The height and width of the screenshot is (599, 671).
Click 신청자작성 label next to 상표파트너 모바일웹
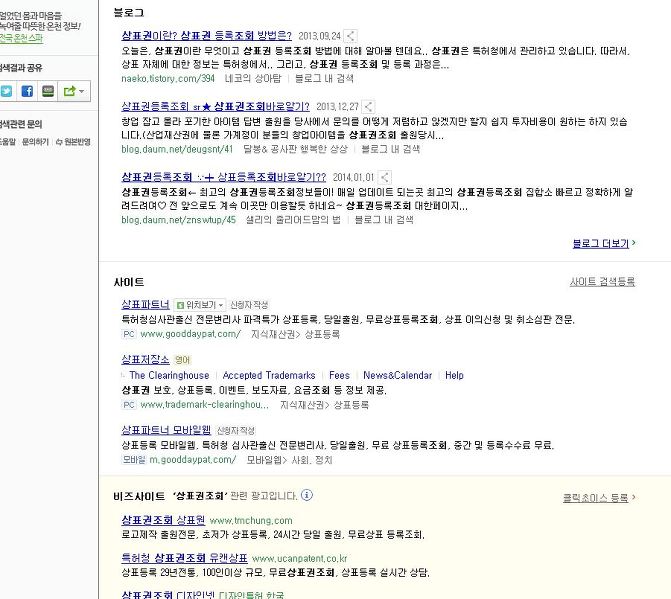tap(236, 430)
